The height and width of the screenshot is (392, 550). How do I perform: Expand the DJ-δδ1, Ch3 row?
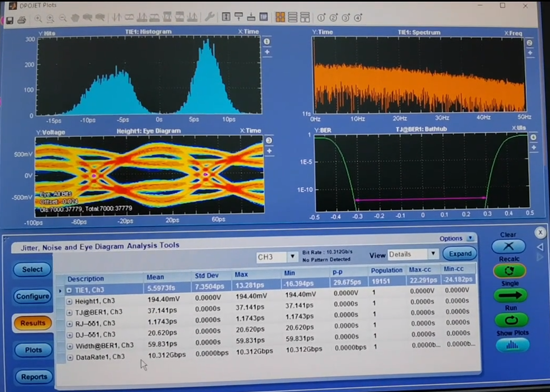[x=70, y=335]
